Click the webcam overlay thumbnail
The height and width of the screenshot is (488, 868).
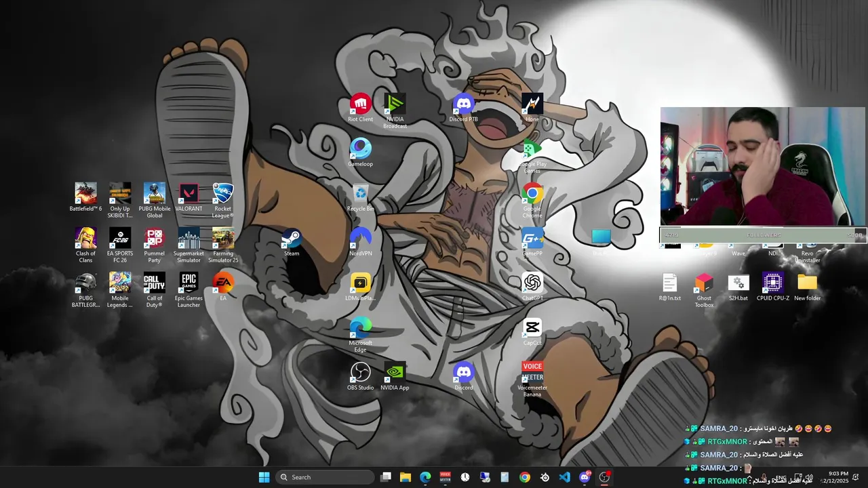pyautogui.click(x=763, y=167)
